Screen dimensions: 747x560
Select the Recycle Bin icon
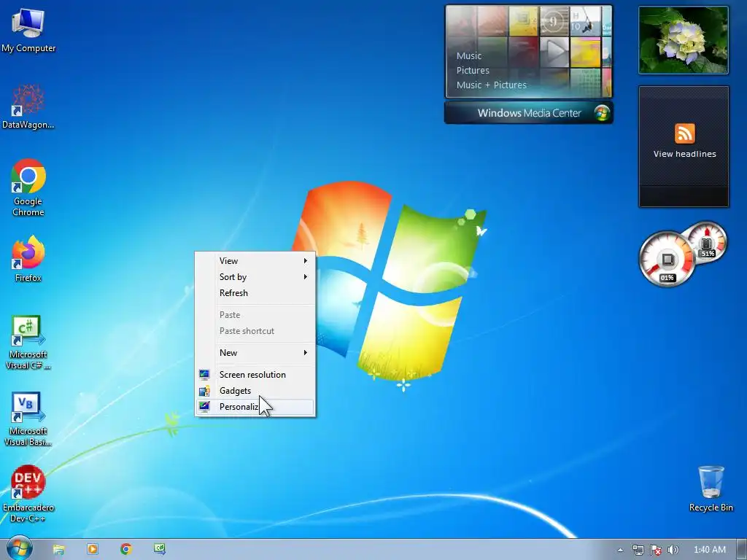(x=711, y=489)
